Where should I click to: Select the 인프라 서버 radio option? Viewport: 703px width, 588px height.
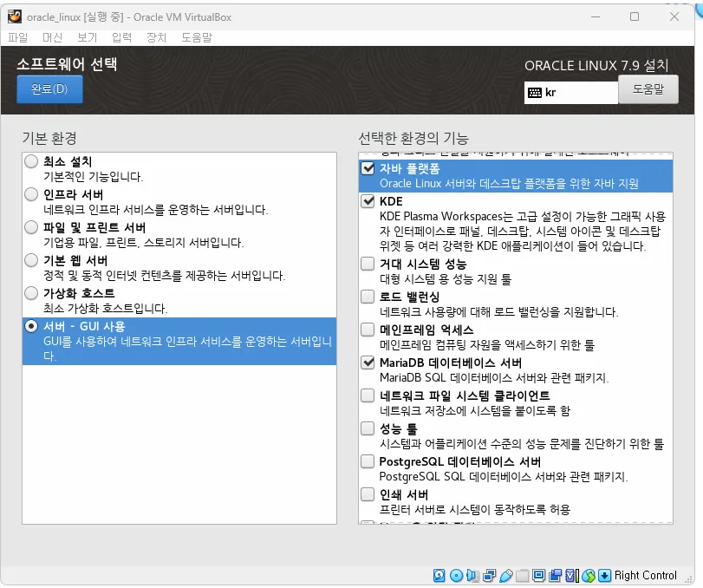coord(31,194)
